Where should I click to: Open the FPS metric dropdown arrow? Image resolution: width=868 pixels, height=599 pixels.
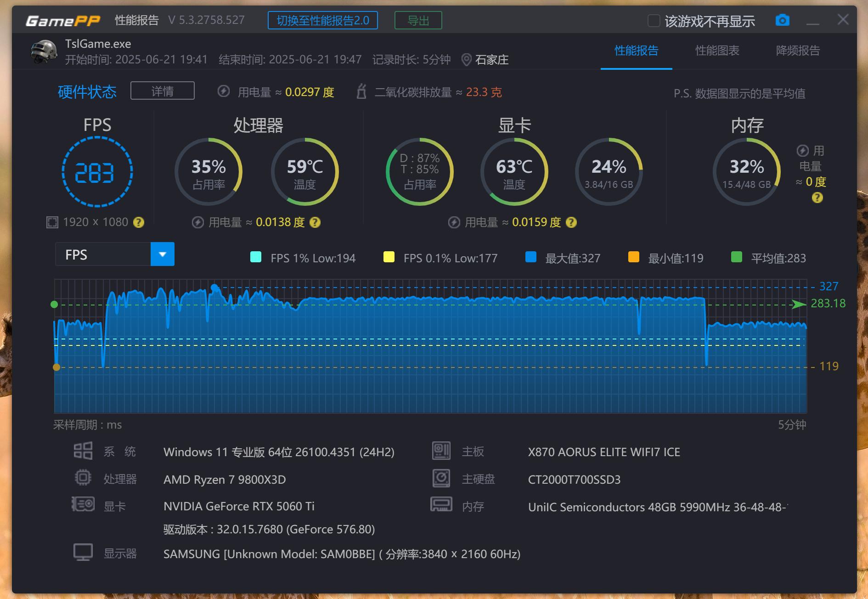coord(163,254)
